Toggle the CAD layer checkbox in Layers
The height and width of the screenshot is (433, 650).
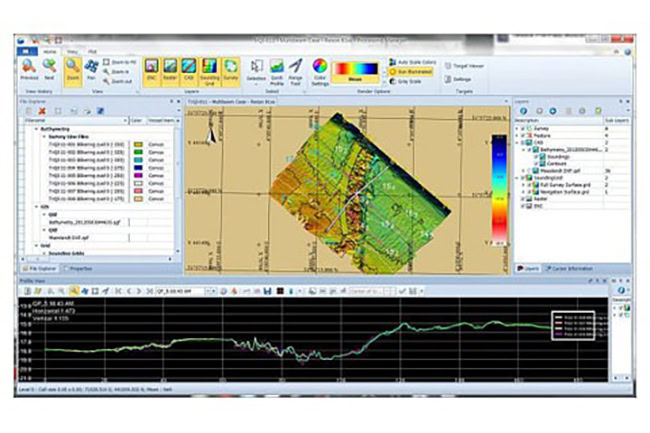(x=523, y=143)
